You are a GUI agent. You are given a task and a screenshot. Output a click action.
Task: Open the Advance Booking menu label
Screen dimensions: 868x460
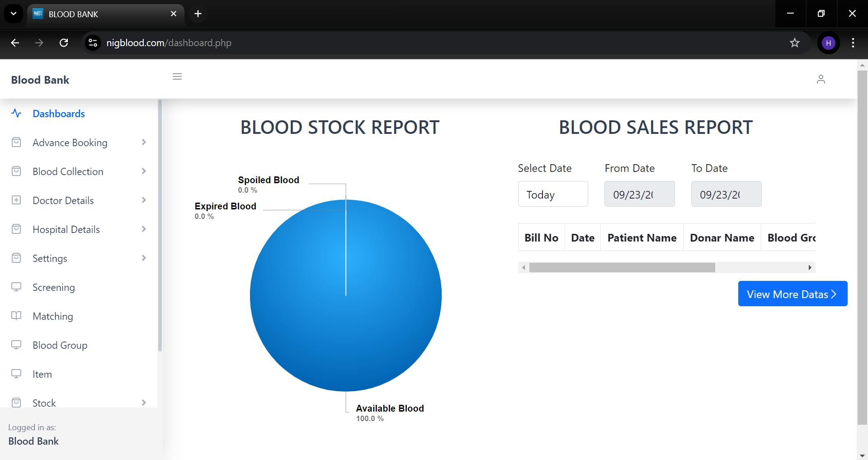[70, 142]
